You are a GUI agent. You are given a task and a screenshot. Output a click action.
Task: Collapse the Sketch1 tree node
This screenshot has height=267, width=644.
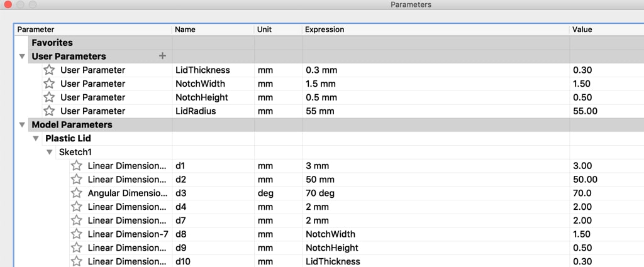pyautogui.click(x=49, y=152)
